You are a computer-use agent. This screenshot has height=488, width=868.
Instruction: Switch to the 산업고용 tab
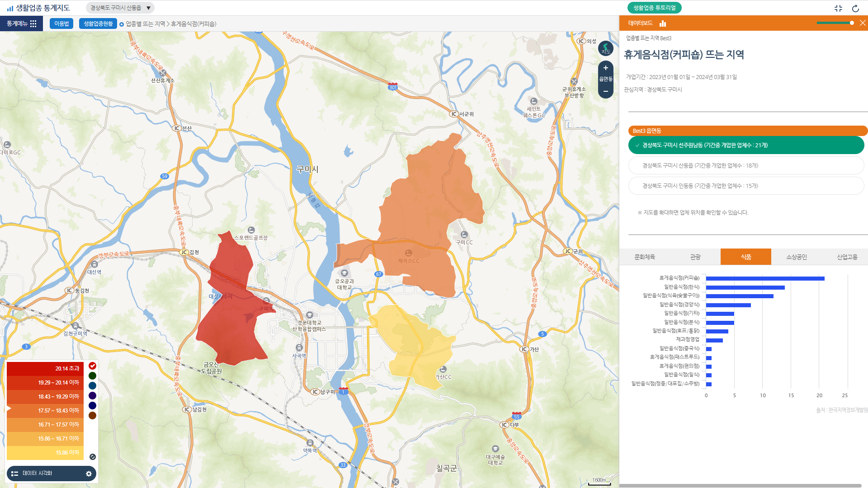point(847,257)
